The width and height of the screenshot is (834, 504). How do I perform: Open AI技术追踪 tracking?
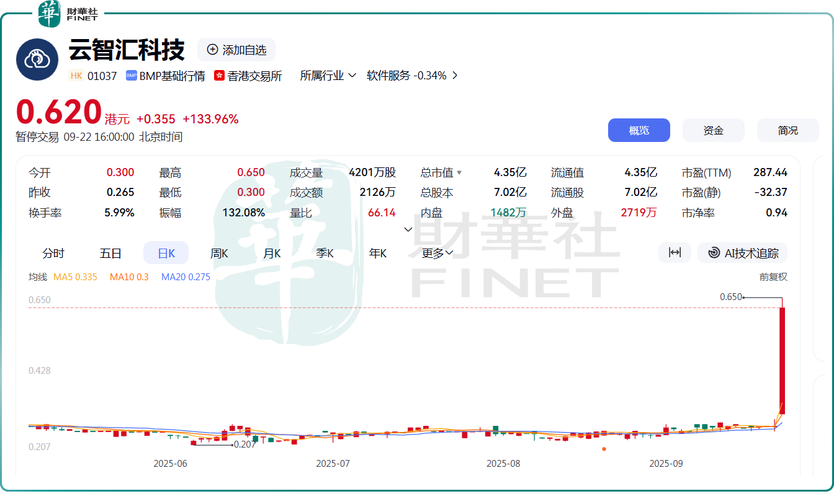[743, 252]
